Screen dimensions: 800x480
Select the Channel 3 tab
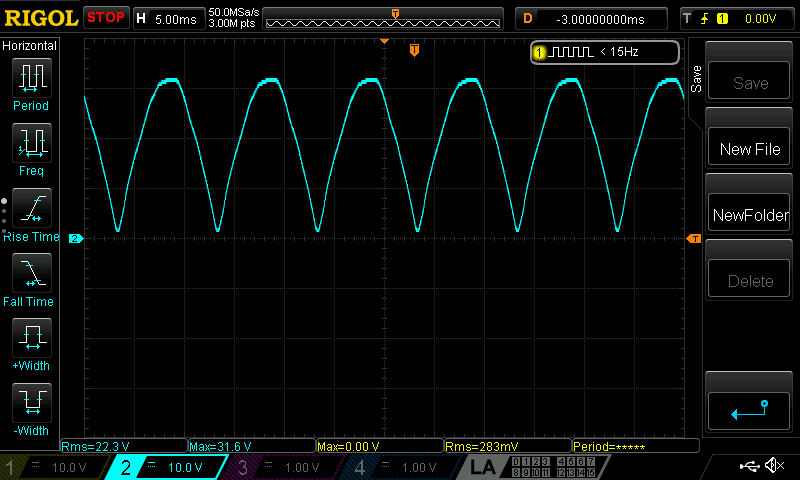pos(282,467)
